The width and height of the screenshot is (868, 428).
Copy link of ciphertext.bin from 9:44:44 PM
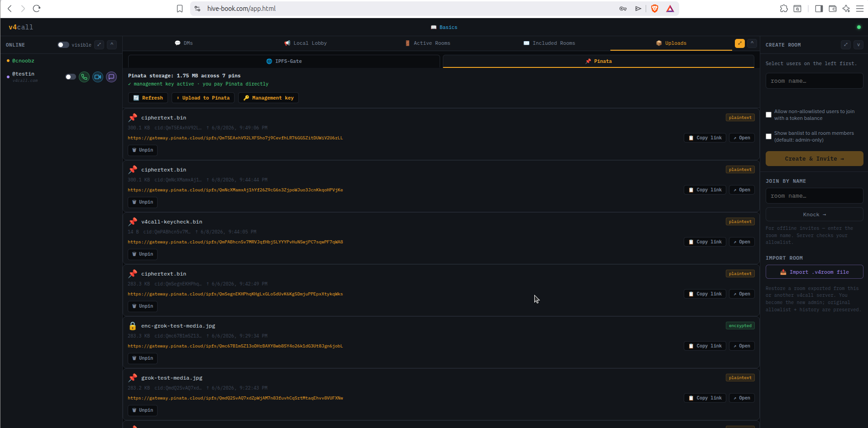pyautogui.click(x=705, y=190)
